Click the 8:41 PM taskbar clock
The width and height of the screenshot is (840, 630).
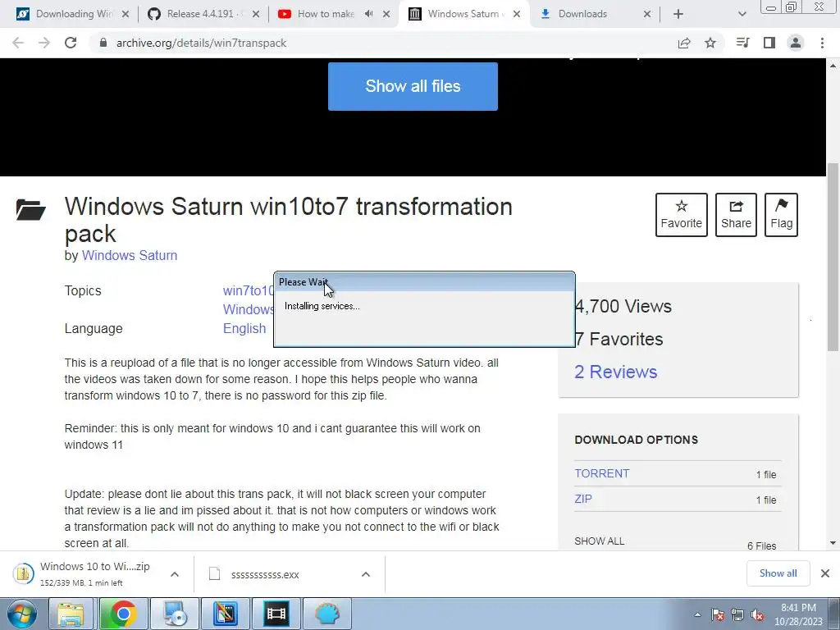pyautogui.click(x=798, y=614)
